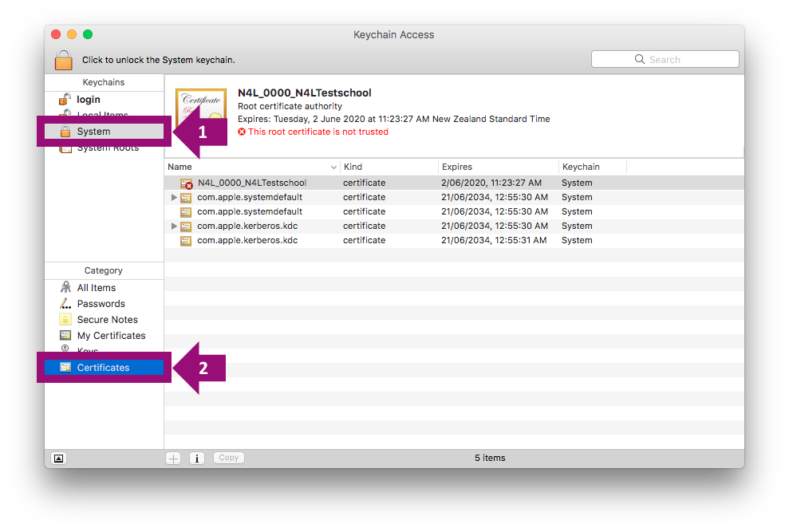789x532 pixels.
Task: Expand the first com.apple.kerberos.kdc certificate
Action: pos(174,227)
